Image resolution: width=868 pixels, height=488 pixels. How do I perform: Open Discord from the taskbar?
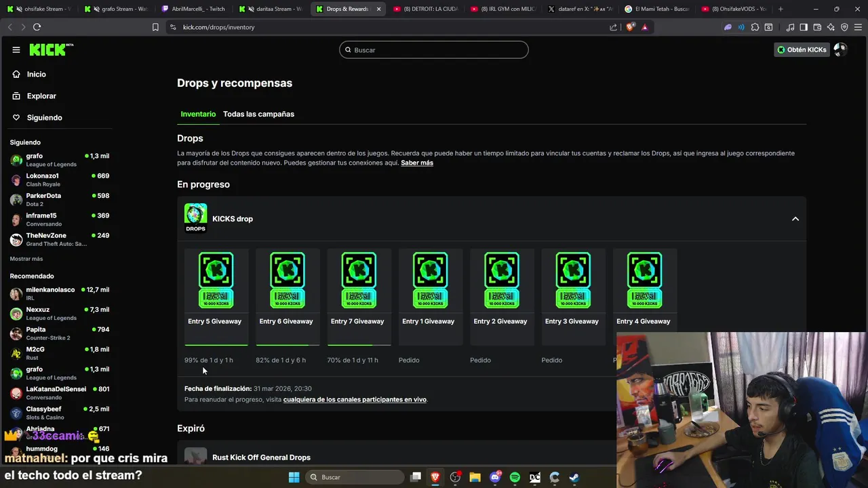[x=495, y=477]
